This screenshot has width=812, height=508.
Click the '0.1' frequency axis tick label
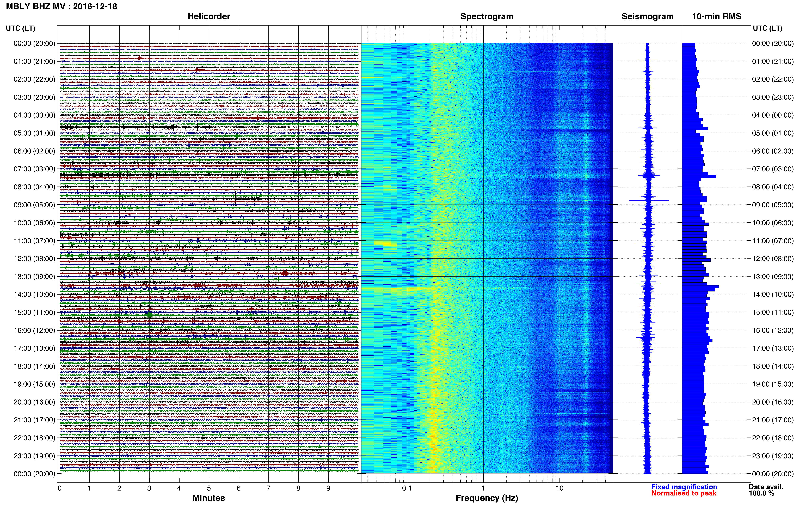click(x=407, y=488)
